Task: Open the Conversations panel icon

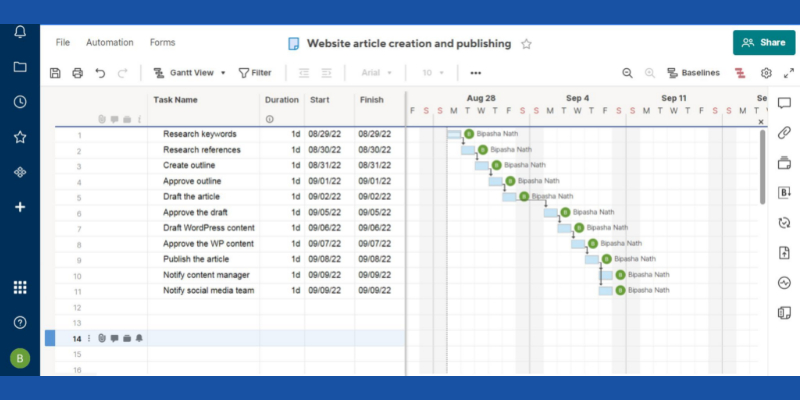Action: click(784, 104)
